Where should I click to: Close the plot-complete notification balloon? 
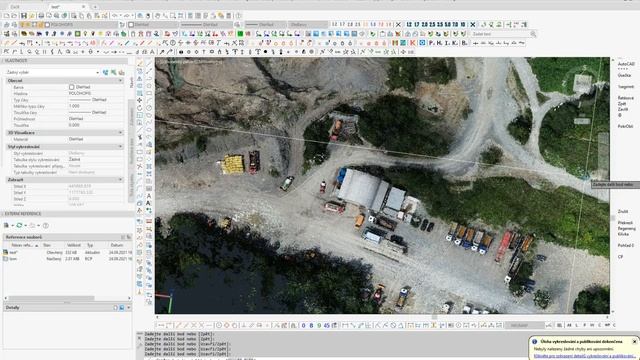tap(634, 341)
